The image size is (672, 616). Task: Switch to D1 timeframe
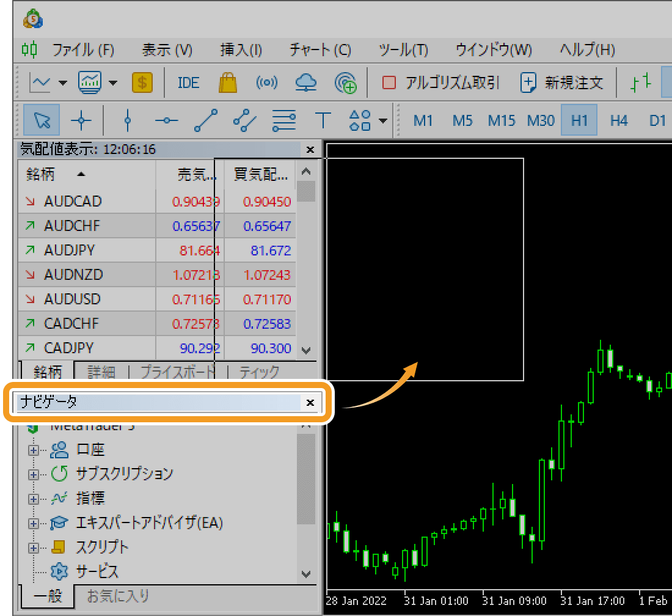tap(657, 120)
